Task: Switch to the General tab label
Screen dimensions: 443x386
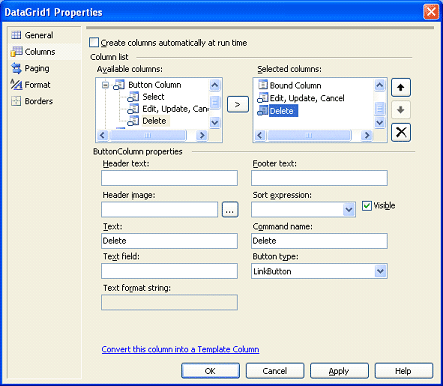Action: [x=39, y=35]
